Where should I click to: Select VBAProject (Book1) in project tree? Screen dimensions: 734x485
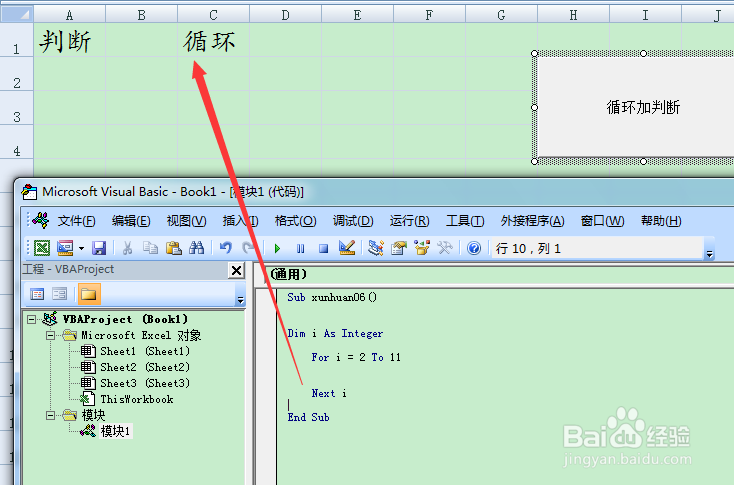click(x=125, y=319)
